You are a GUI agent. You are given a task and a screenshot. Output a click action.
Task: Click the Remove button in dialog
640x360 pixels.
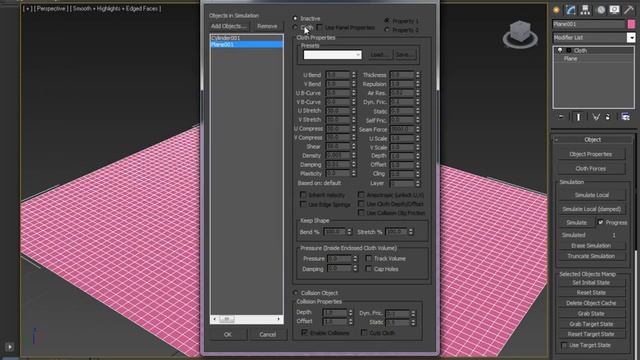coord(267,26)
